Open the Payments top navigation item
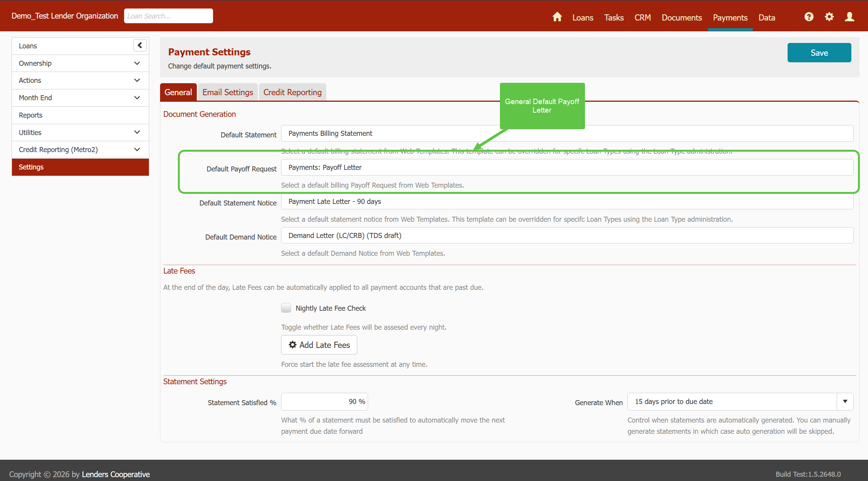868x481 pixels. point(730,17)
